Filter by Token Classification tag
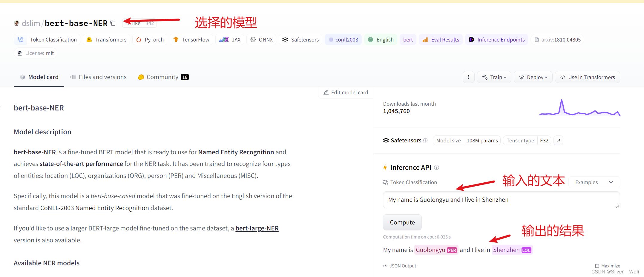The width and height of the screenshot is (644, 277). (47, 40)
